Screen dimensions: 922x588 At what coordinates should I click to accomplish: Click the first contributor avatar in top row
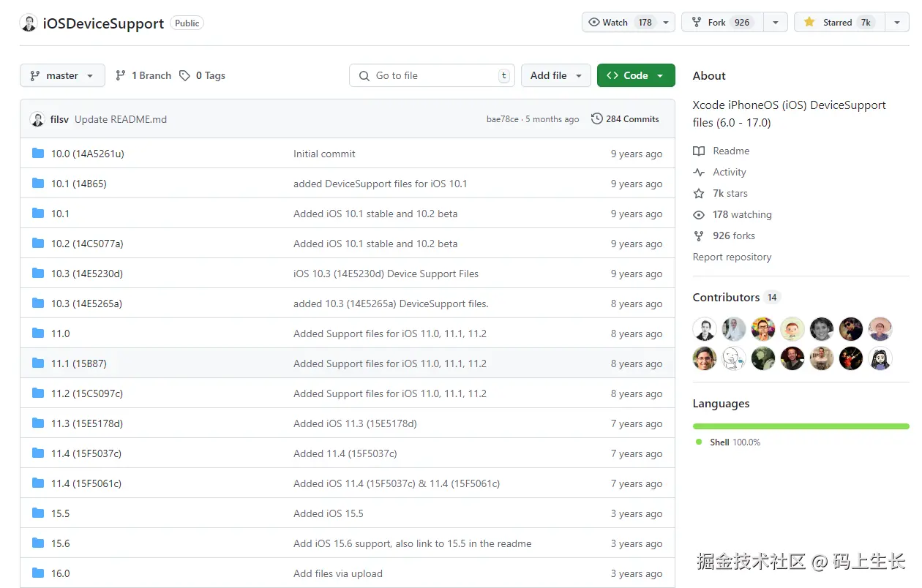(x=705, y=329)
